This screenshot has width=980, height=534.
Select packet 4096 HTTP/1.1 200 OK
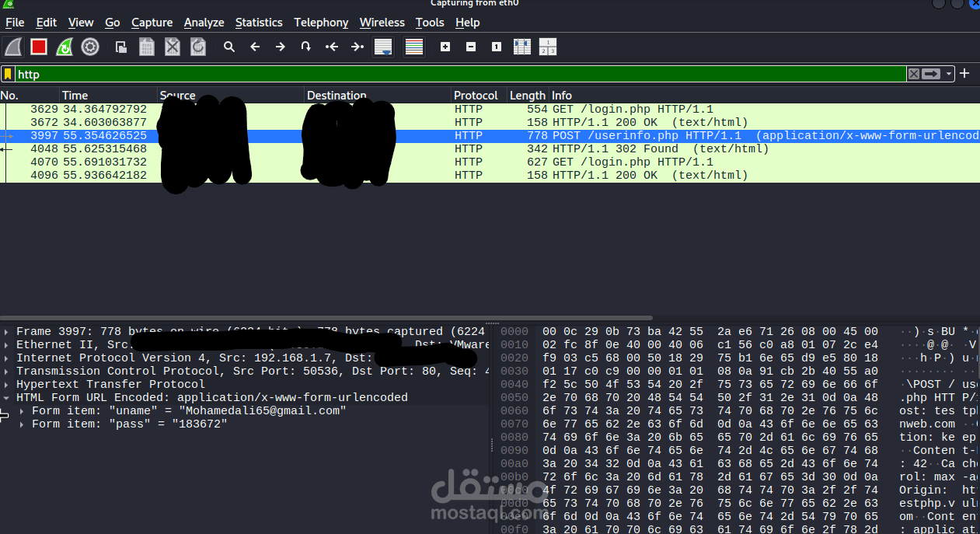(490, 176)
